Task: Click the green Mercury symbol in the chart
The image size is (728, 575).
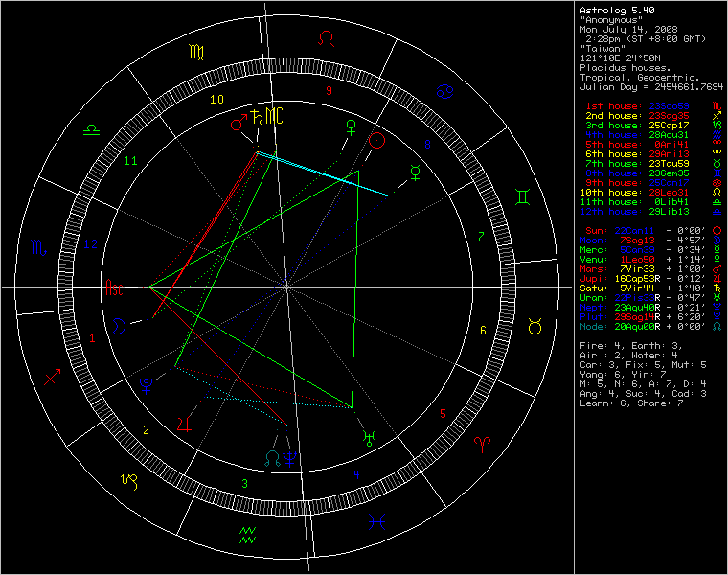Action: (415, 172)
